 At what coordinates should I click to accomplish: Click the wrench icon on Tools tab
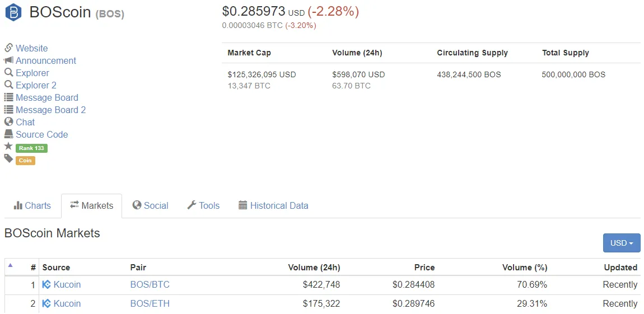(x=192, y=205)
